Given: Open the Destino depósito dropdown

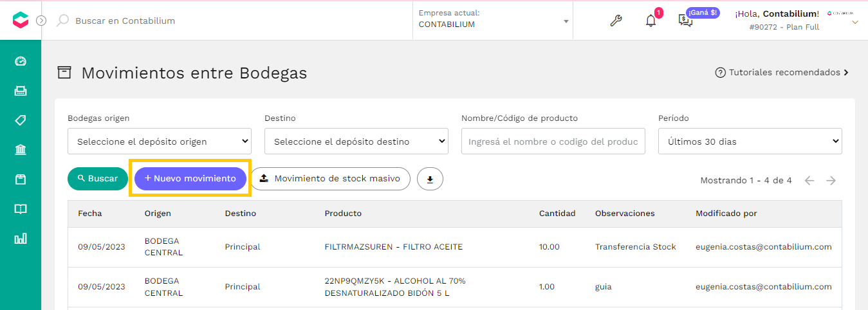Looking at the screenshot, I should tap(356, 141).
